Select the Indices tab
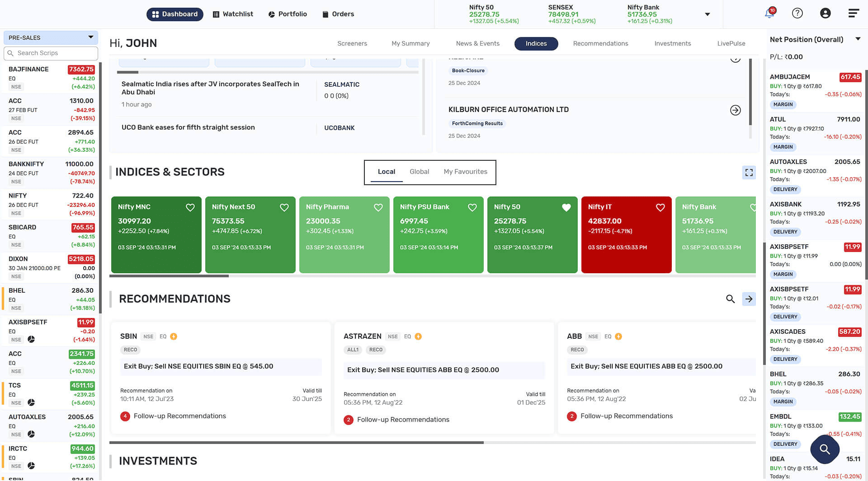This screenshot has height=481, width=868. pos(536,43)
